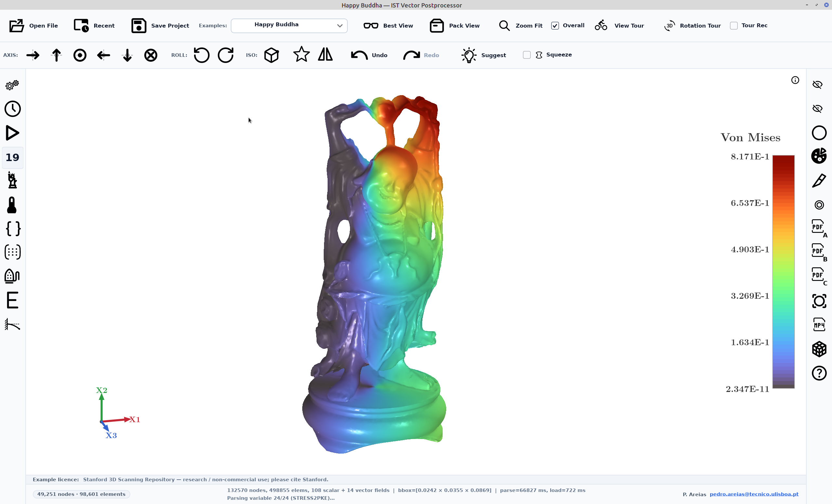The height and width of the screenshot is (504, 832).
Task: Open the color palette icon
Action: point(819,156)
